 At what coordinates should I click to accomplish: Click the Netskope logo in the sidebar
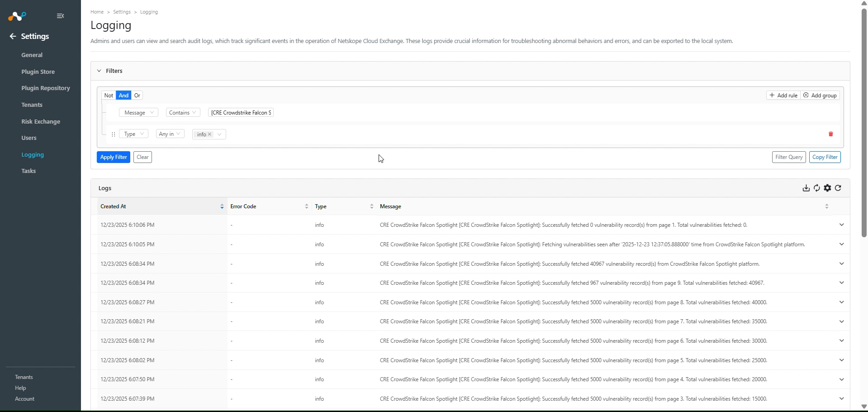pos(17,16)
